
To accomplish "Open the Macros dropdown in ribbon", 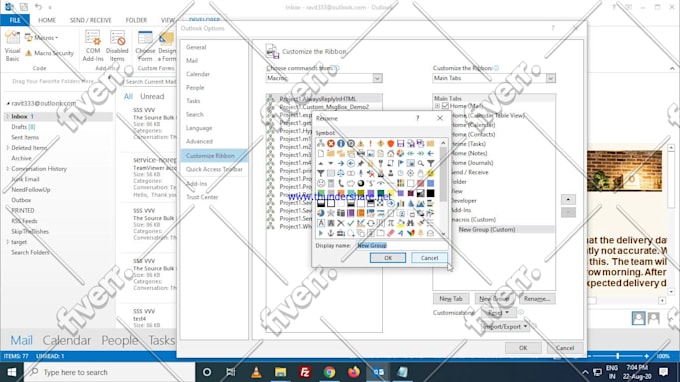I will [42, 38].
